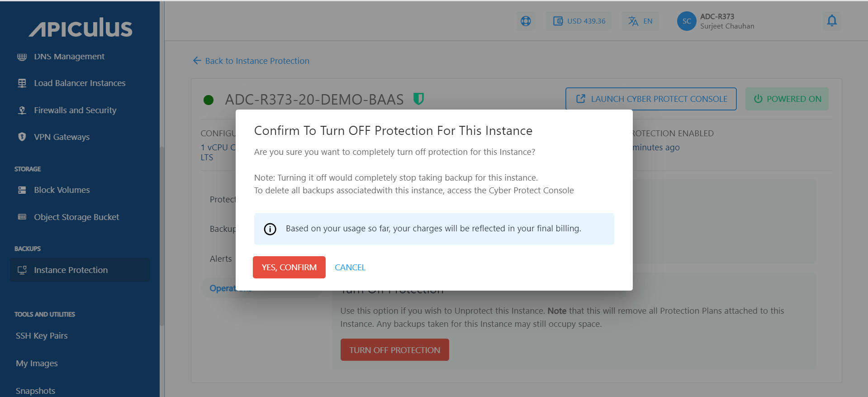Screen dimensions: 868x397
Task: Open the EN language selector
Action: pos(640,21)
